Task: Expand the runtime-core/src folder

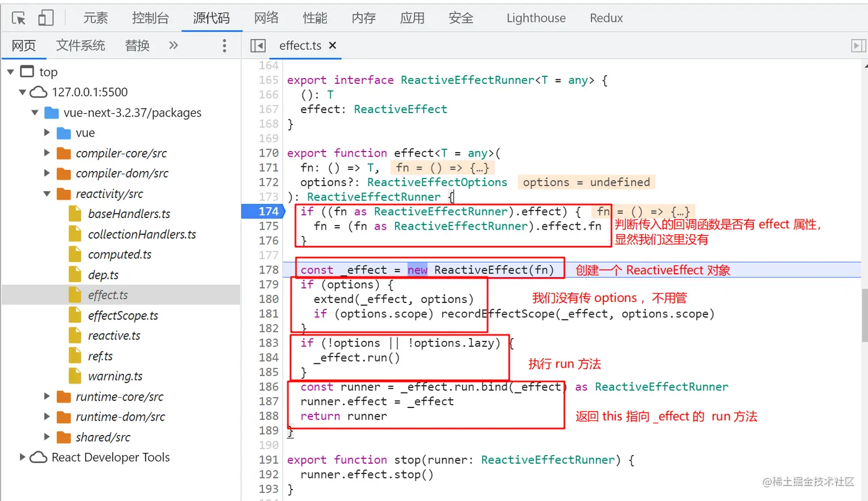Action: [x=47, y=397]
